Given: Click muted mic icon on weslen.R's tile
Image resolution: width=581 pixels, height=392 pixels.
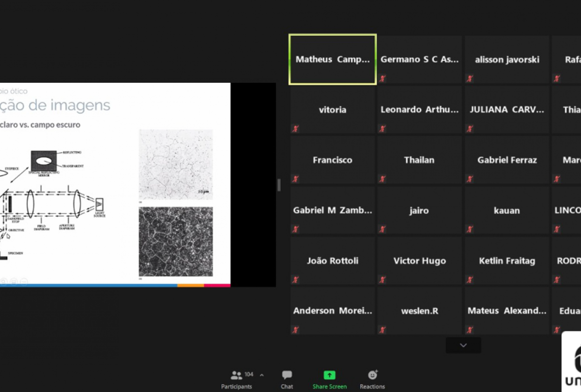Looking at the screenshot, I should pos(382,330).
